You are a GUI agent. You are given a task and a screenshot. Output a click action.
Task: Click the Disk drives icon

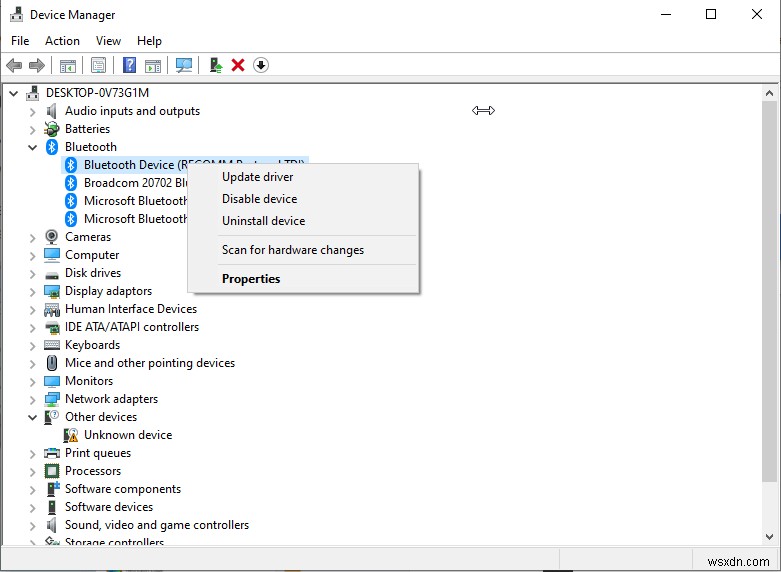coord(51,274)
